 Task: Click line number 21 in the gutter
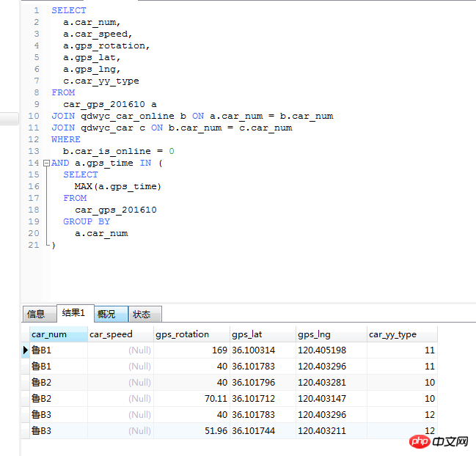point(34,245)
